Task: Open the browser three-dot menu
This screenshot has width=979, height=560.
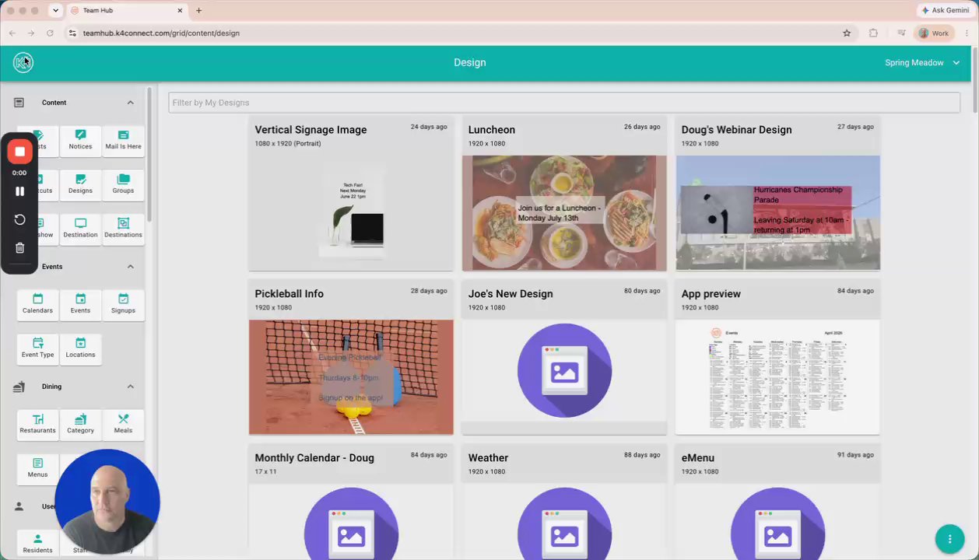Action: pos(967,33)
